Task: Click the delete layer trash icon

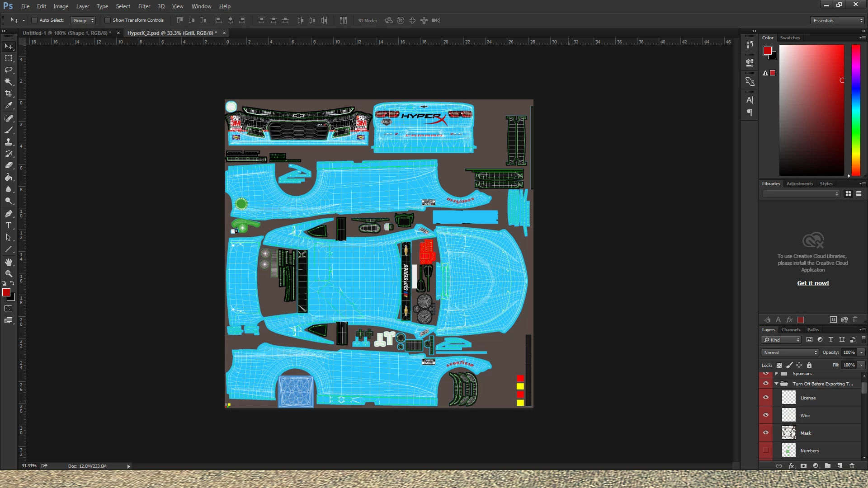Action: tap(852, 466)
